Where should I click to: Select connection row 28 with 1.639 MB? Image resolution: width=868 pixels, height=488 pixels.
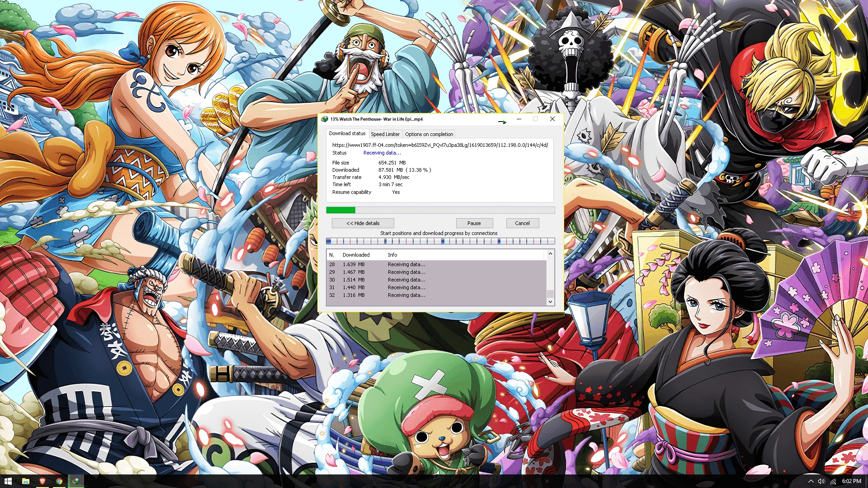click(x=436, y=264)
